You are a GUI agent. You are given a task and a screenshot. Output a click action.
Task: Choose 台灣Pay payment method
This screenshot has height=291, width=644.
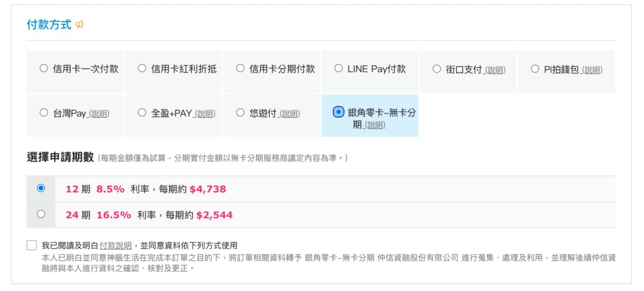(43, 112)
